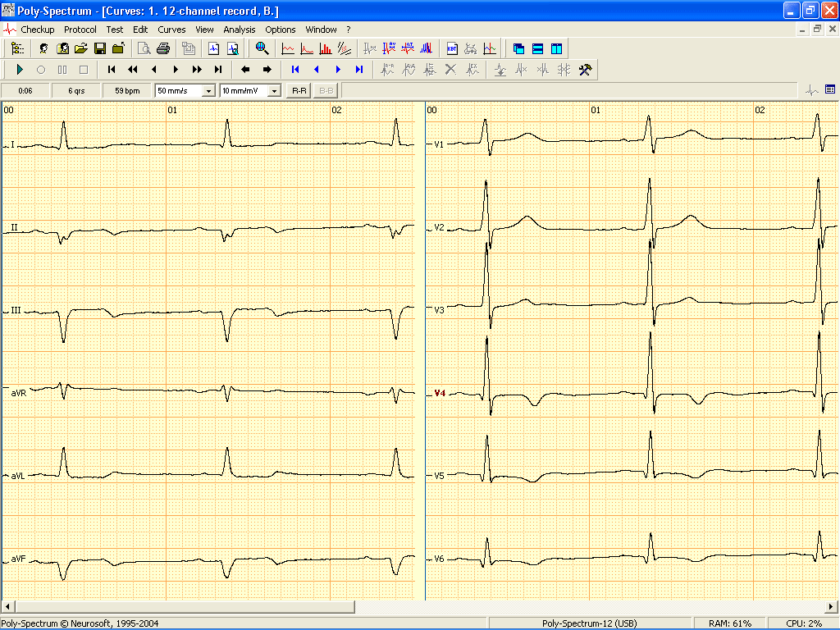The width and height of the screenshot is (840, 630).
Task: Open the ? help menu
Action: 349,30
